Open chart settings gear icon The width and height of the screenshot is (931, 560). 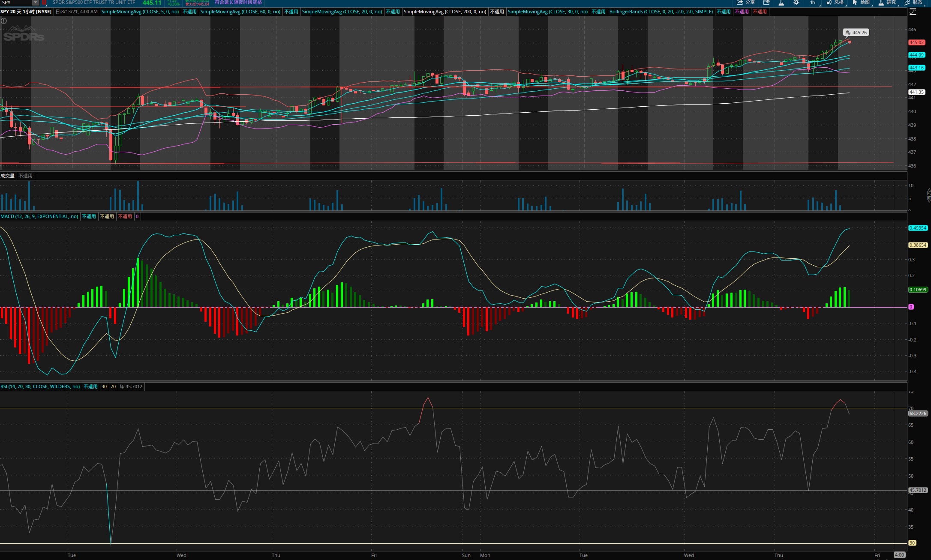click(x=796, y=3)
